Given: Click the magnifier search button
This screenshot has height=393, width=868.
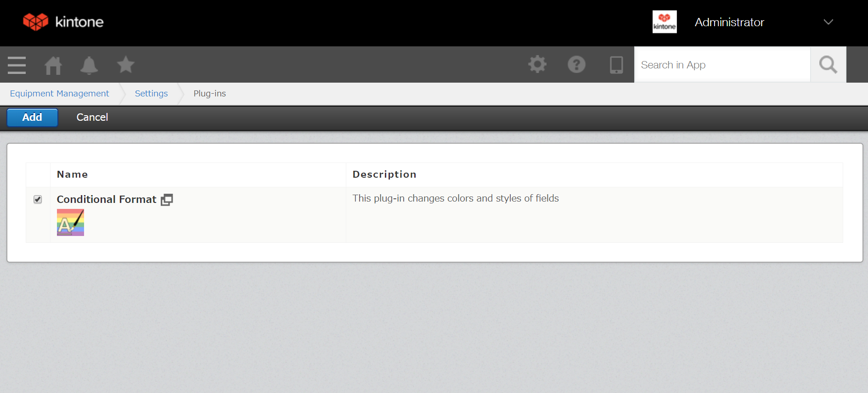Looking at the screenshot, I should click(828, 65).
